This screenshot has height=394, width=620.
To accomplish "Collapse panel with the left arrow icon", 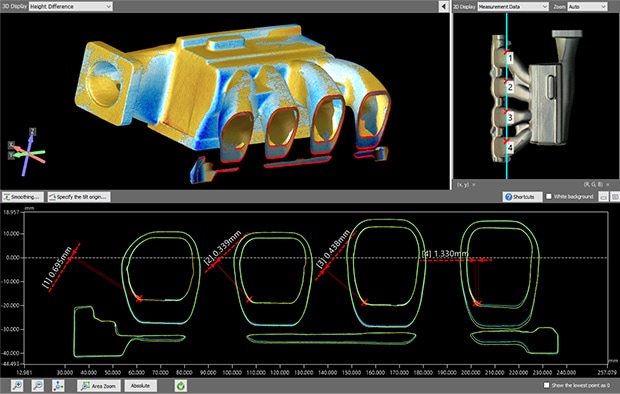I will pos(444,6).
